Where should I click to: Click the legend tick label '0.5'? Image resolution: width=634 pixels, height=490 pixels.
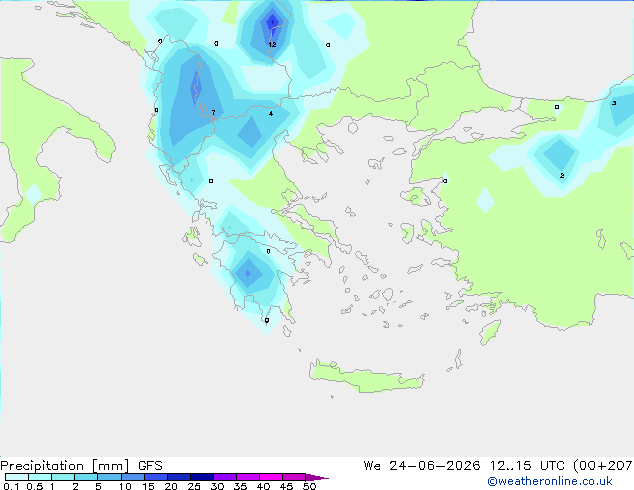[x=35, y=486]
